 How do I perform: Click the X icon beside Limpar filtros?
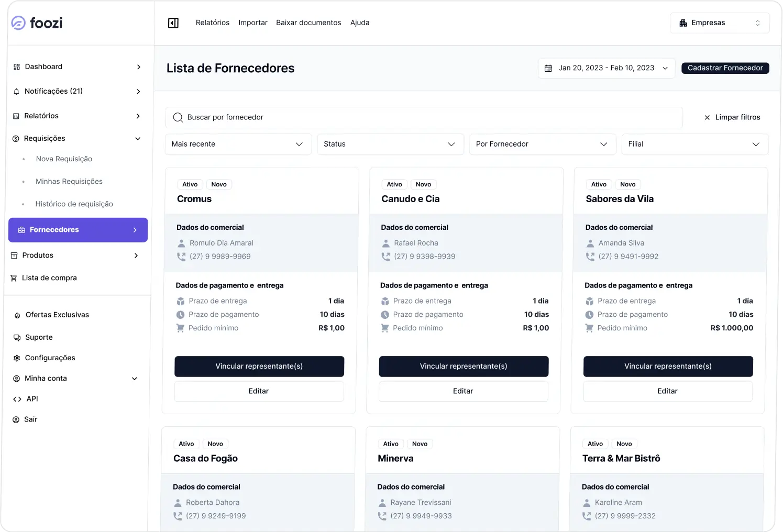click(707, 118)
